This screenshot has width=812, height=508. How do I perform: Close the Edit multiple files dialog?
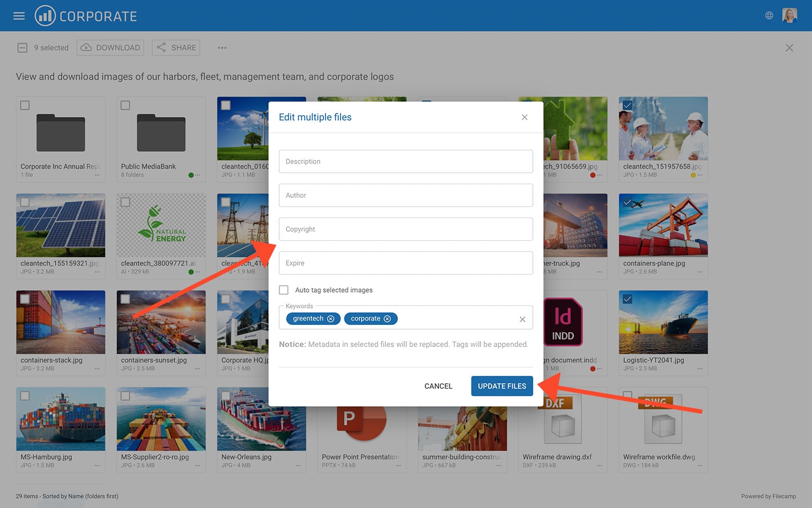pyautogui.click(x=524, y=117)
